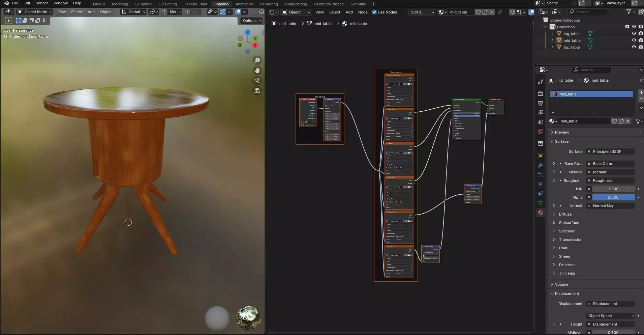Choose the extend selection mode icon
The height and width of the screenshot is (335, 644).
tap(25, 21)
